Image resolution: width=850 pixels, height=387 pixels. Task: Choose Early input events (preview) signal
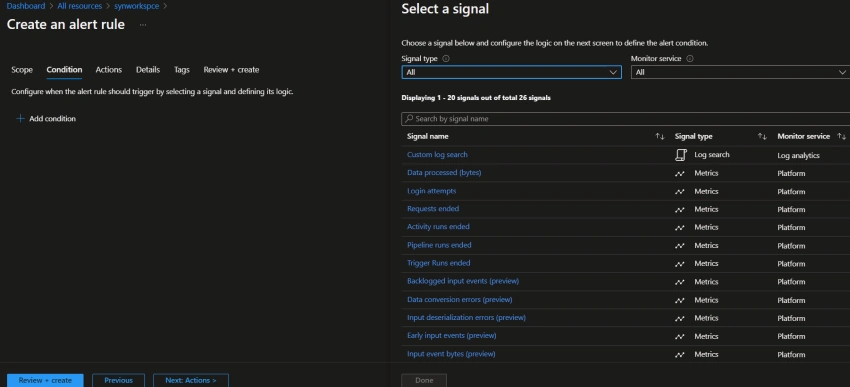pyautogui.click(x=452, y=336)
